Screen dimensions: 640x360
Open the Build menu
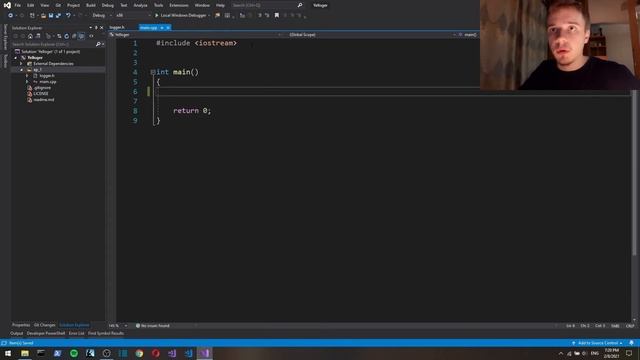[x=91, y=5]
